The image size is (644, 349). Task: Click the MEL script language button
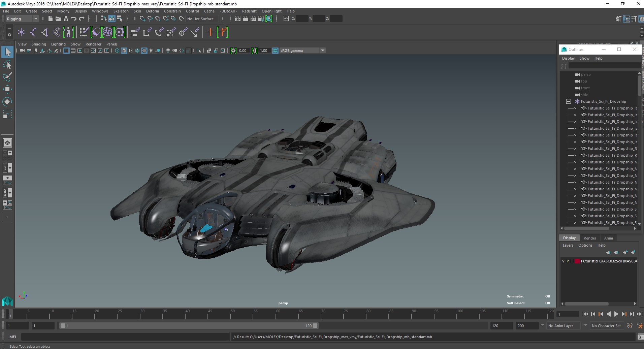pos(13,337)
